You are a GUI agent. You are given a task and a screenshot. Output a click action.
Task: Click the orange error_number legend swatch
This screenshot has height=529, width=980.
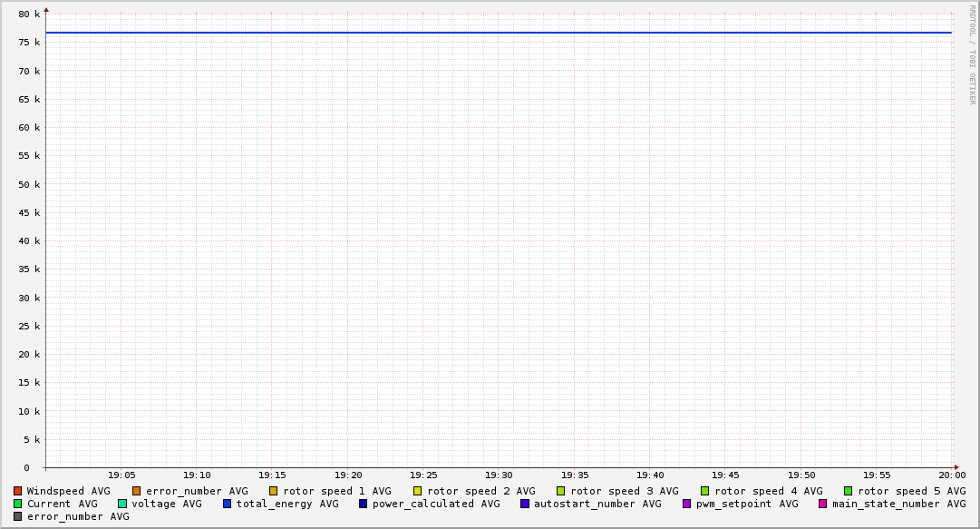click(136, 491)
